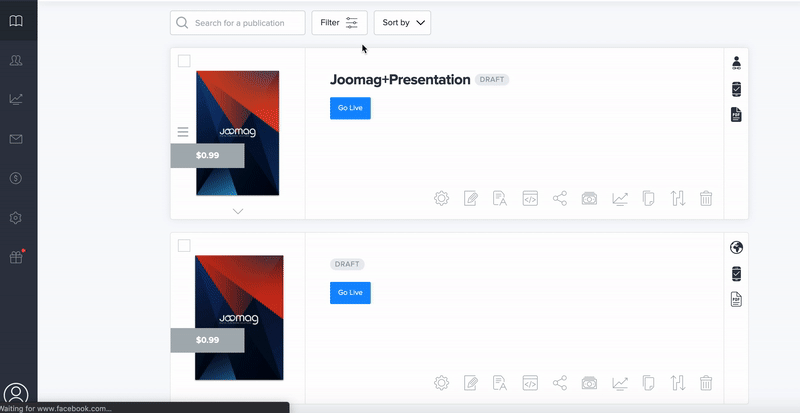Open the Filter options
800x413 pixels.
339,23
